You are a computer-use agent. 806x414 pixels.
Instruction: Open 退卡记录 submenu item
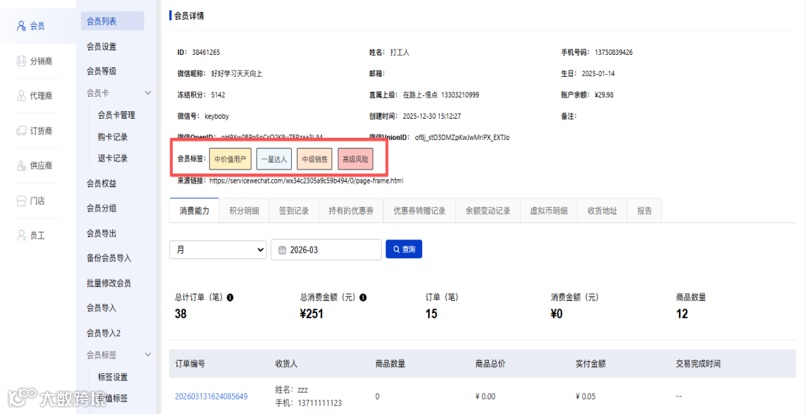click(x=113, y=158)
